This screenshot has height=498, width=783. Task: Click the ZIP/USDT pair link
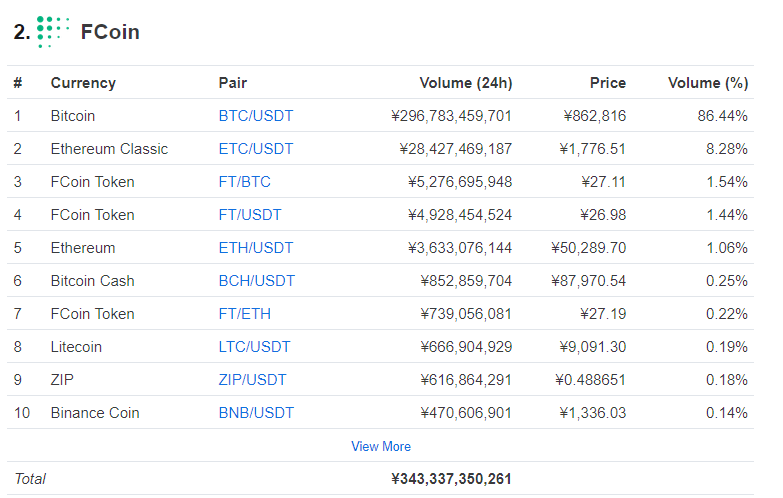[x=252, y=380]
